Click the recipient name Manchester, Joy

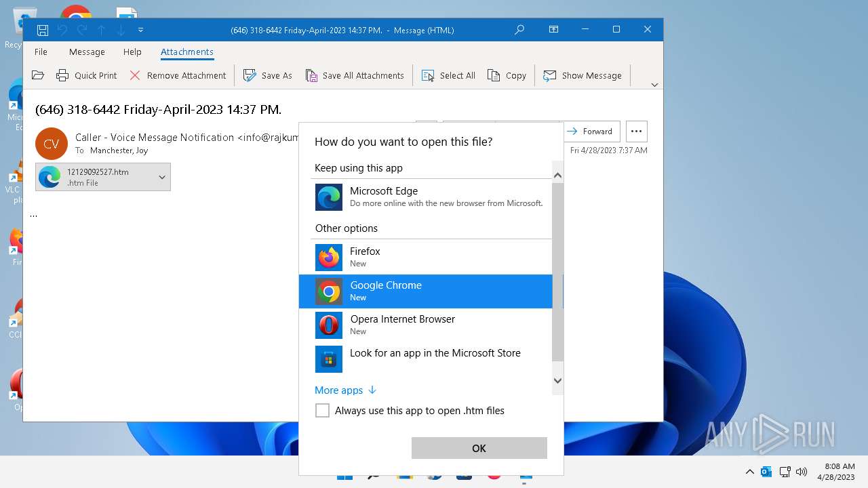point(119,150)
